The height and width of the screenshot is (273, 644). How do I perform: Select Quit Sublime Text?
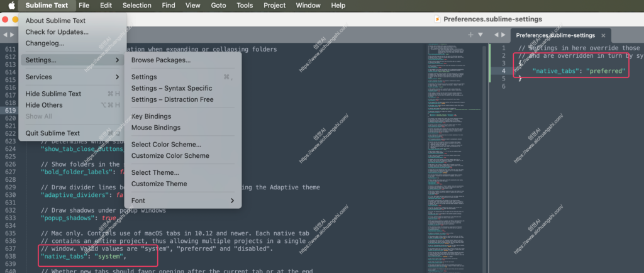click(x=72, y=133)
